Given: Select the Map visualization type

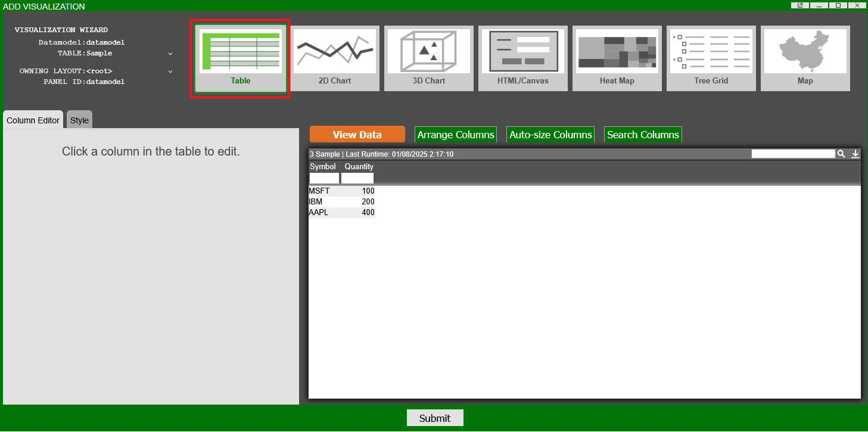Looking at the screenshot, I should coord(805,58).
